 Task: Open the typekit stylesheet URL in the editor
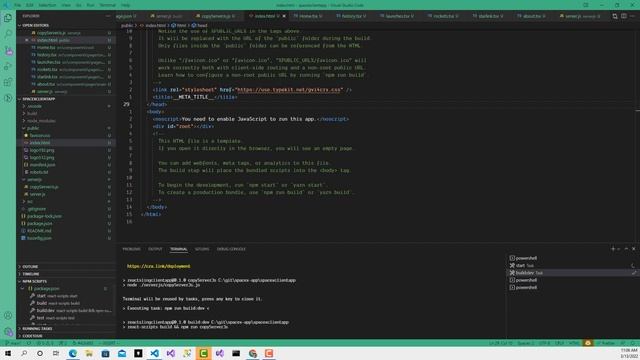click(x=288, y=90)
